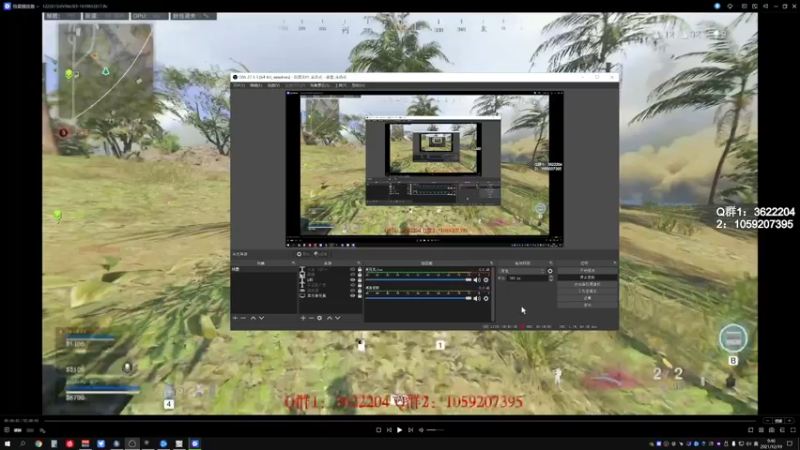Viewport: 800px width, 450px height.
Task: Toggle visibility of second source row
Action: click(x=353, y=274)
